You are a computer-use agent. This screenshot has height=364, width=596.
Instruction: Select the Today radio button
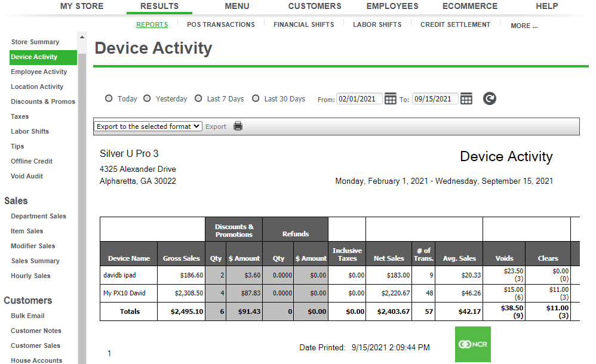(x=109, y=98)
